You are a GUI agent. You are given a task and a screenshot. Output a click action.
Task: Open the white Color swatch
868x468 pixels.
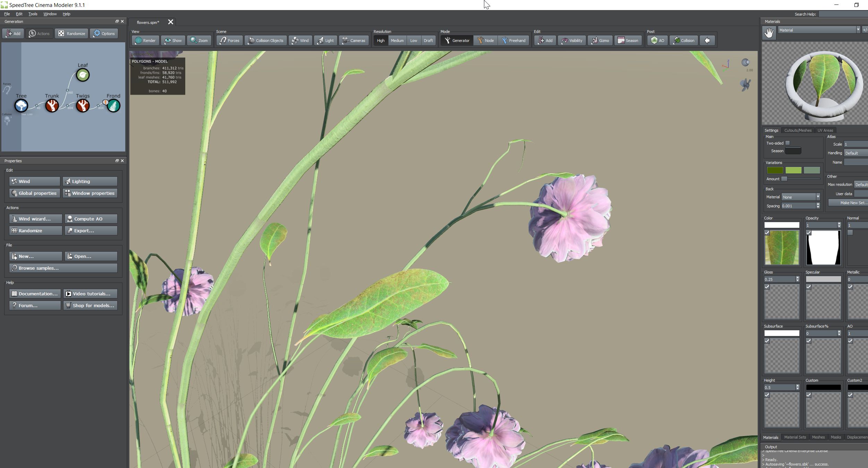click(782, 225)
